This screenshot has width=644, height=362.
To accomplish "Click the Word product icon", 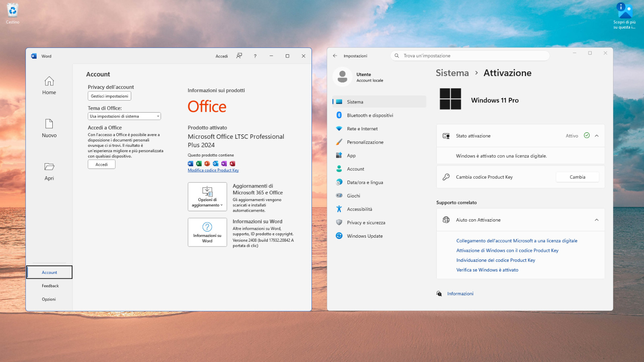I will (190, 163).
